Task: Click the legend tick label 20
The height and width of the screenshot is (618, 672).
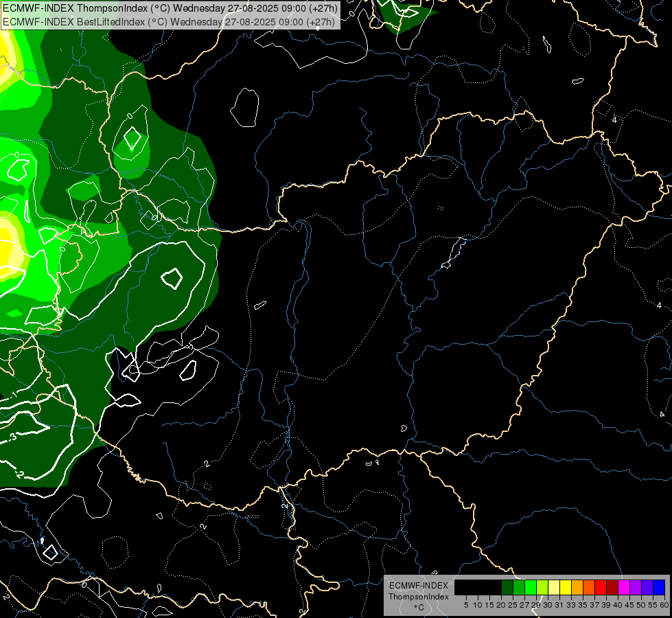Action: (x=501, y=605)
